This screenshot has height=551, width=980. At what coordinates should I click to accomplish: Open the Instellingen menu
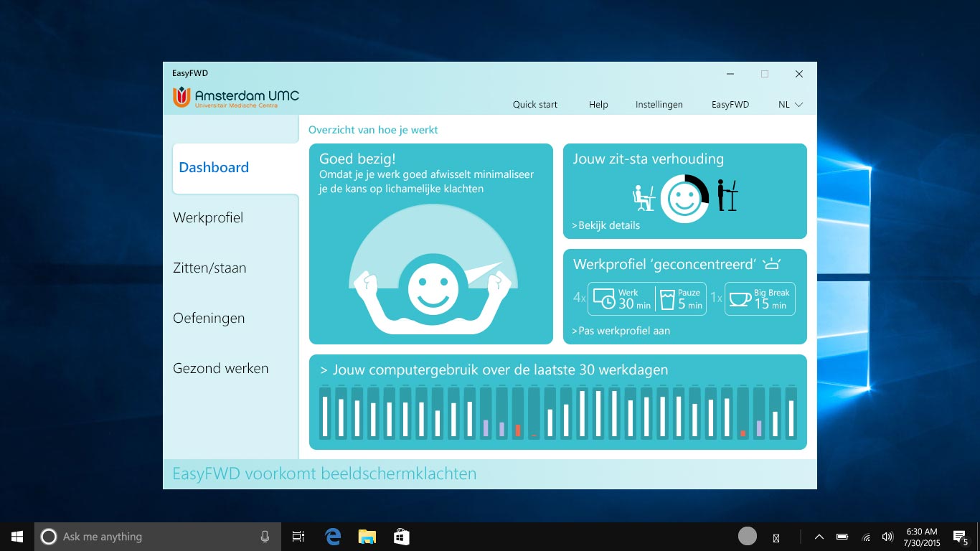(659, 105)
